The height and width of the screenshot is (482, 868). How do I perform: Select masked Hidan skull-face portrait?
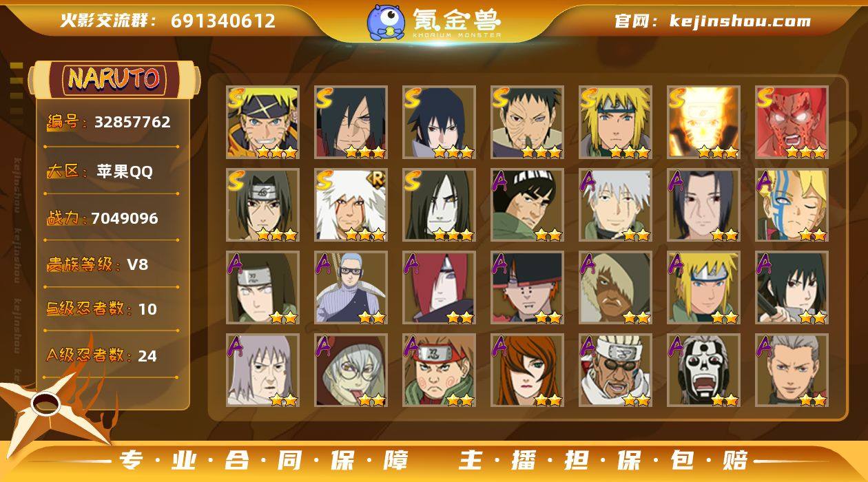704,370
